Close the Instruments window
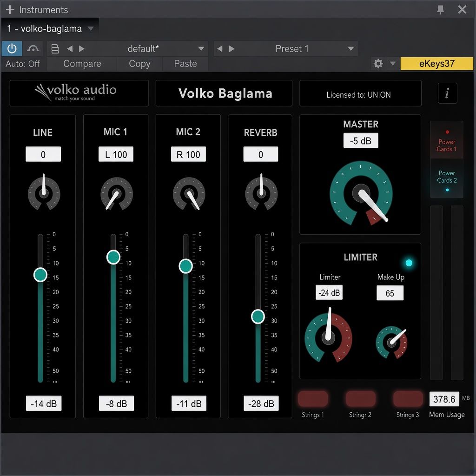This screenshot has width=476, height=476. [x=462, y=10]
